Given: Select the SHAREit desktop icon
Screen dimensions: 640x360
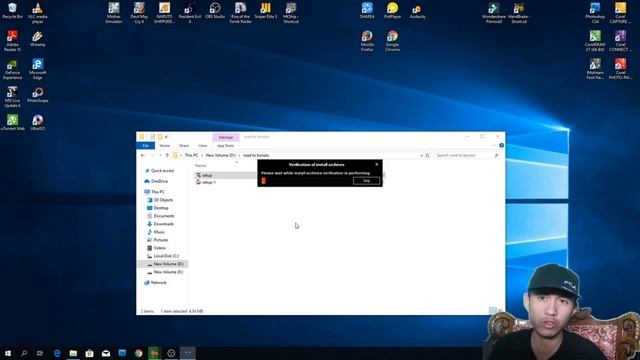Looking at the screenshot, I should [x=367, y=11].
